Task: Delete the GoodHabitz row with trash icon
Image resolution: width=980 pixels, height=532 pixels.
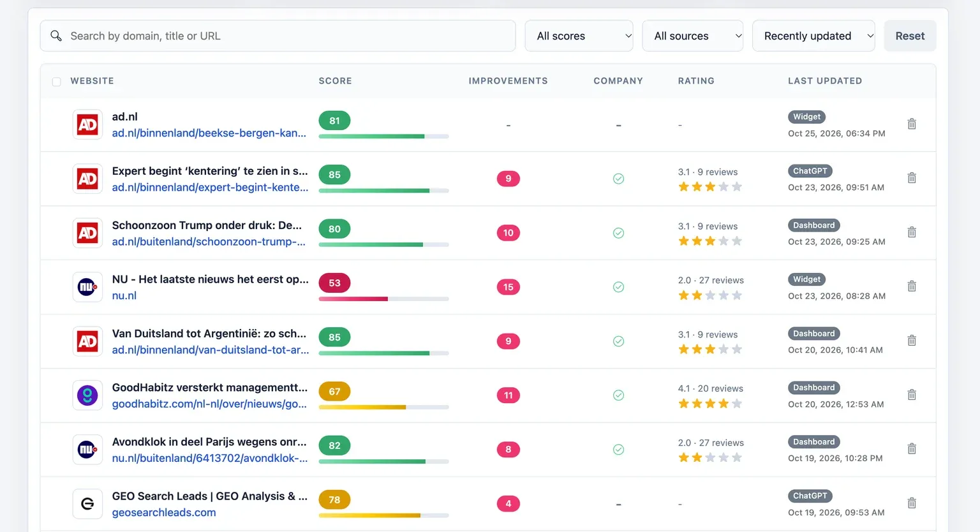Action: [x=912, y=395]
